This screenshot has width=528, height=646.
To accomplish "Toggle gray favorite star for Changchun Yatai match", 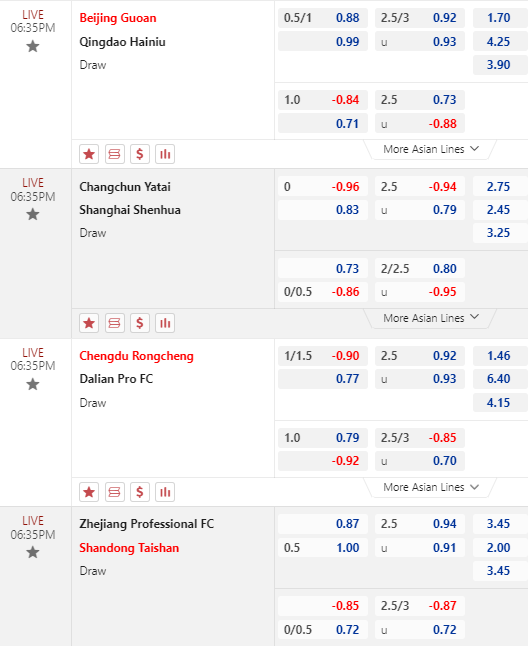I will [x=33, y=214].
